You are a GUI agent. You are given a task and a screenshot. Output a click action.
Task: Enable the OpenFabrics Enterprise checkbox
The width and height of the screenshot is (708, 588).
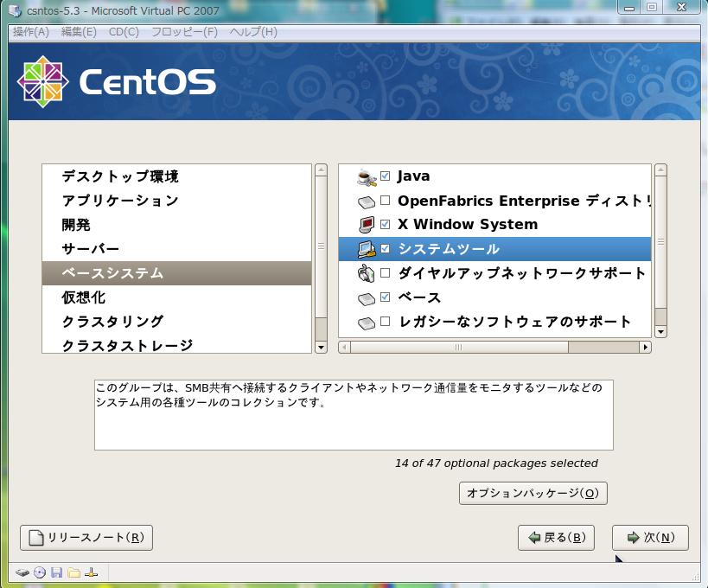coord(386,201)
